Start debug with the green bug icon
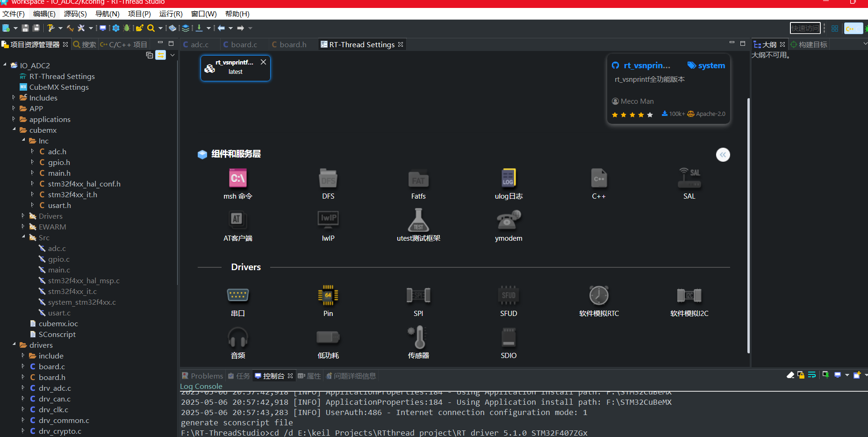The image size is (868, 437). 126,28
